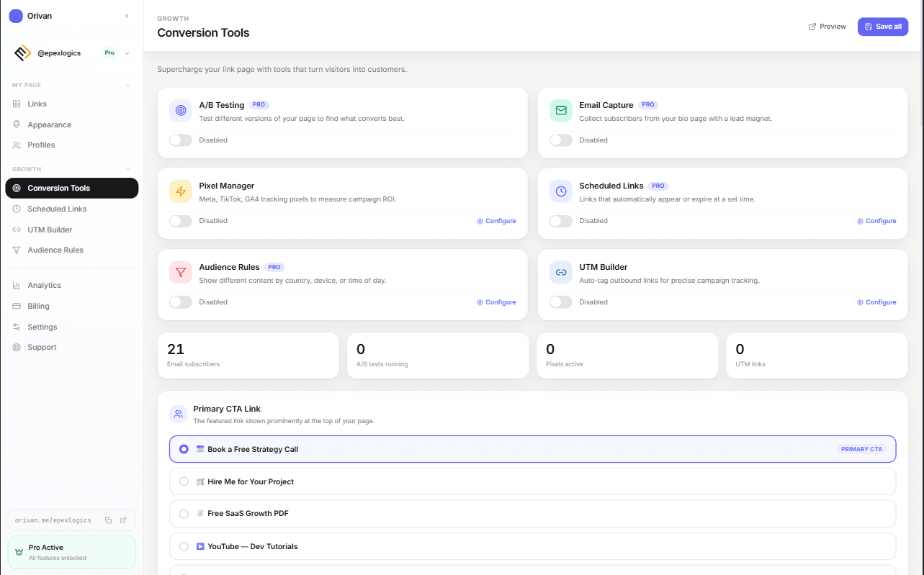Click the Save all button
This screenshot has width=924, height=575.
point(883,27)
